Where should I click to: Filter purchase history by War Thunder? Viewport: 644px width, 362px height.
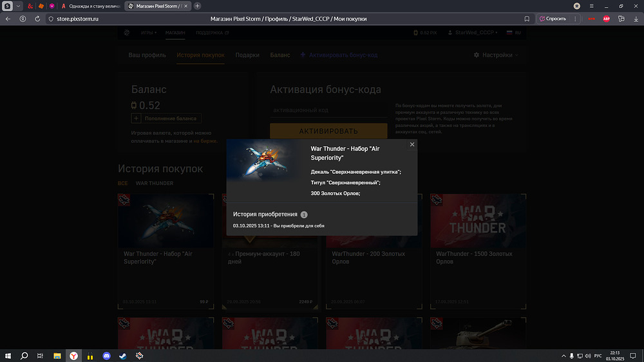pos(154,184)
